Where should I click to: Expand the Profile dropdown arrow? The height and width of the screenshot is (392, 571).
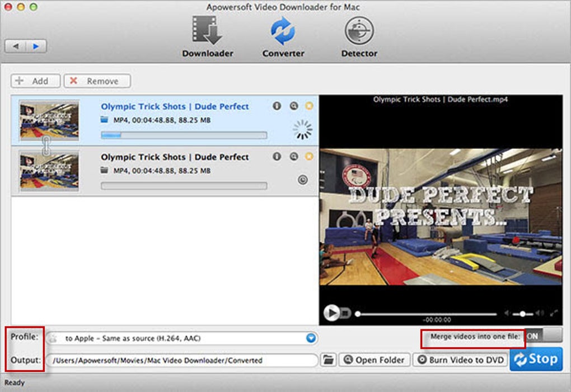point(311,338)
